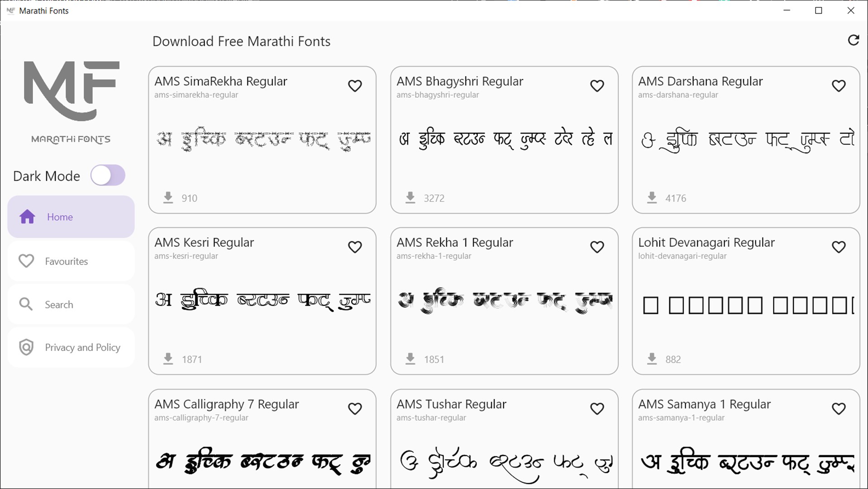
Task: Download the Lohit Devanagari Regular font
Action: [x=651, y=359]
